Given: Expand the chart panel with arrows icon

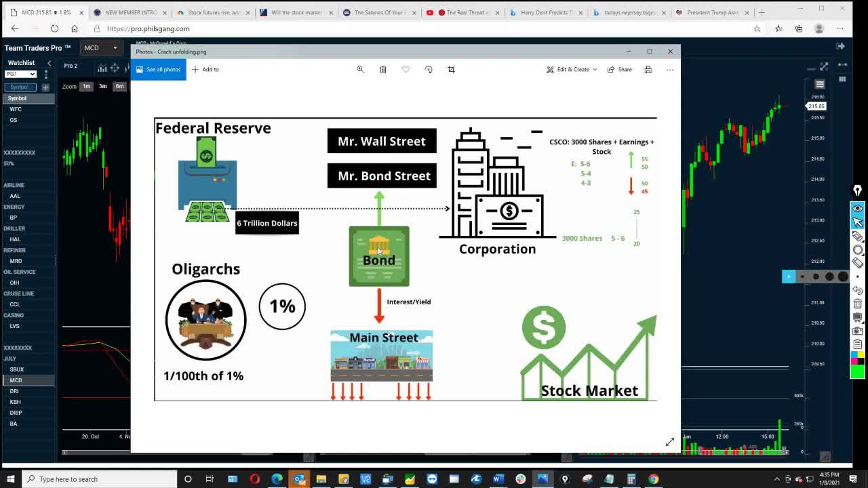Looking at the screenshot, I should (824, 66).
